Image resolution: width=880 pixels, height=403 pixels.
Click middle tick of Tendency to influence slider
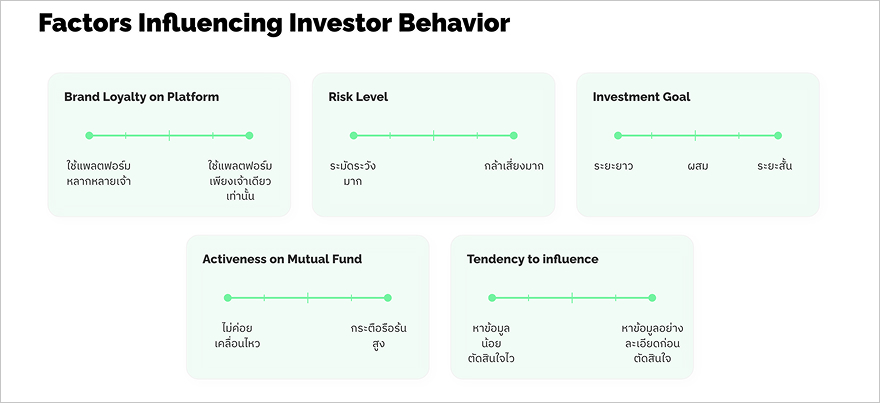(x=572, y=297)
